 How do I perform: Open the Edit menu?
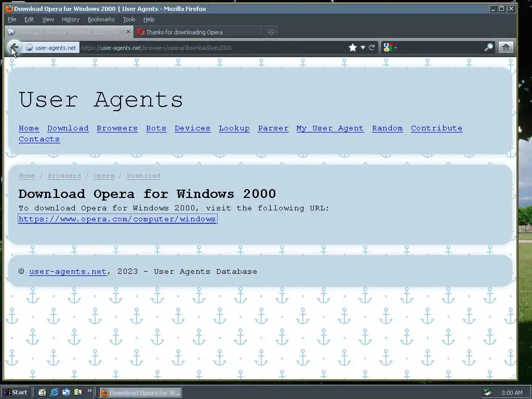point(29,19)
